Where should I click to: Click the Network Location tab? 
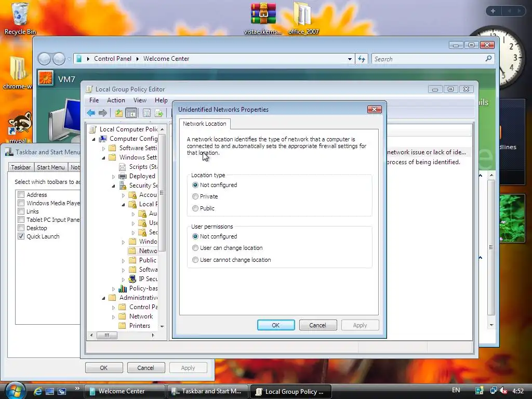[205, 124]
